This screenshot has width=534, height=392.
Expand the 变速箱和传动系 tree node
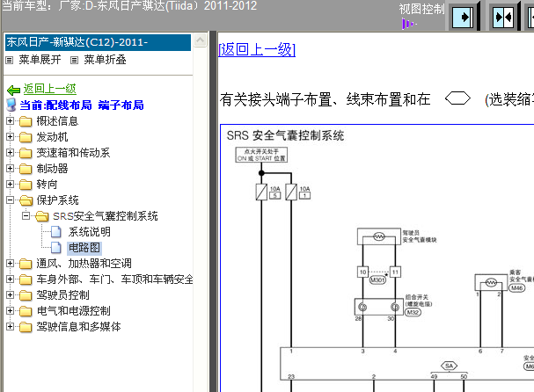pos(11,152)
